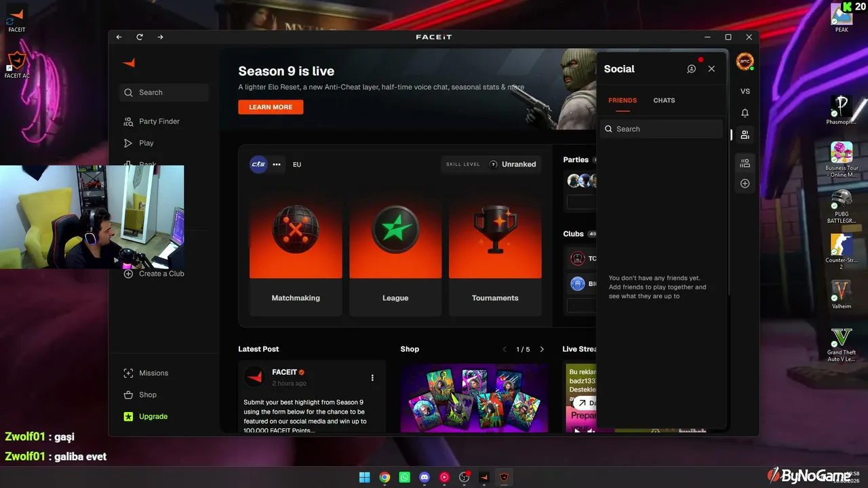This screenshot has height=488, width=868.
Task: Close the Social panel
Action: (711, 69)
